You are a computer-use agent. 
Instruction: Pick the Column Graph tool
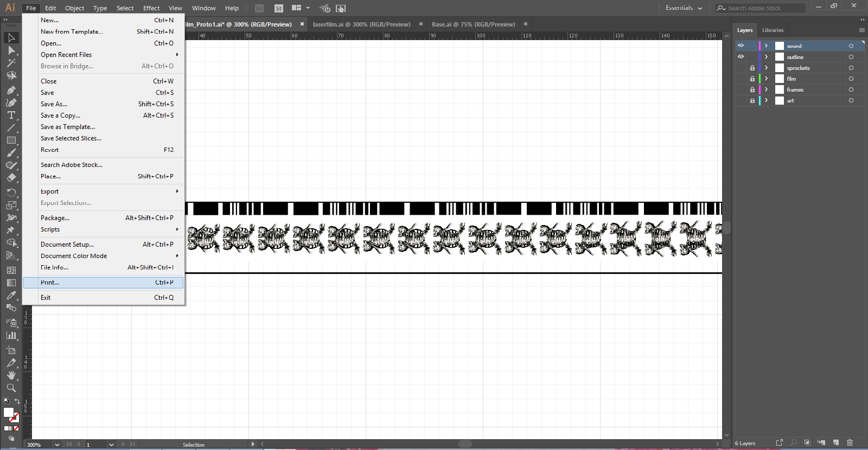pos(11,336)
